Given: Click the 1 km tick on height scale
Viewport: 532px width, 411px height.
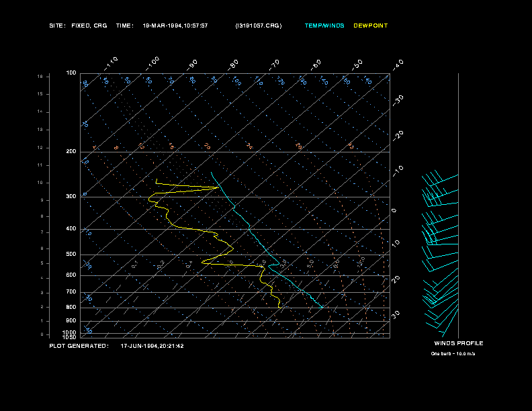Looking at the screenshot, I should click(x=42, y=321).
